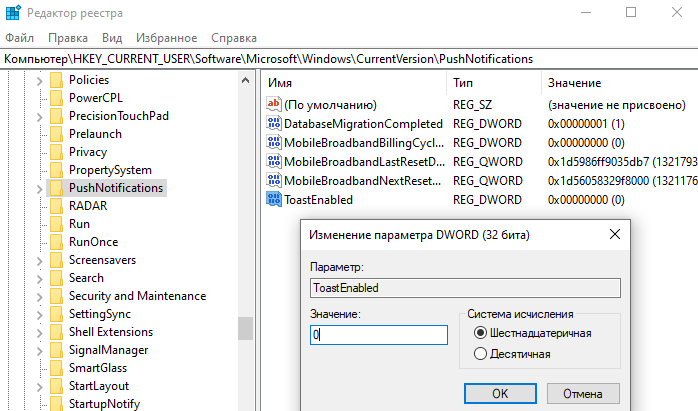Screen dimensions: 698x411
Task: Click the Значение input field
Action: point(379,334)
